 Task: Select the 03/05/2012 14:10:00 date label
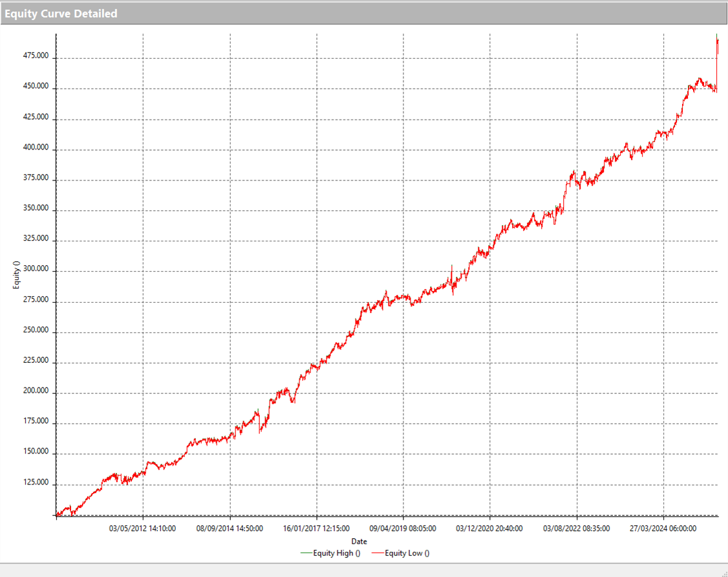coord(143,528)
